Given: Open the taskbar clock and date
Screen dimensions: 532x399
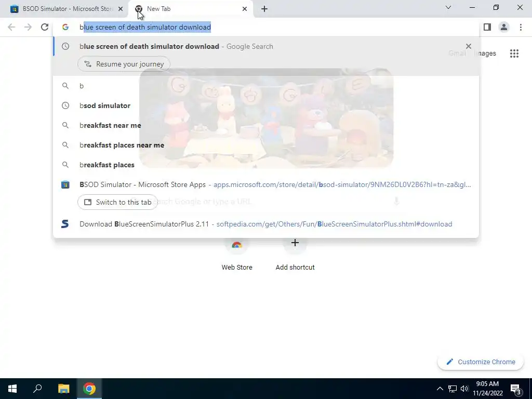Looking at the screenshot, I should [488, 389].
